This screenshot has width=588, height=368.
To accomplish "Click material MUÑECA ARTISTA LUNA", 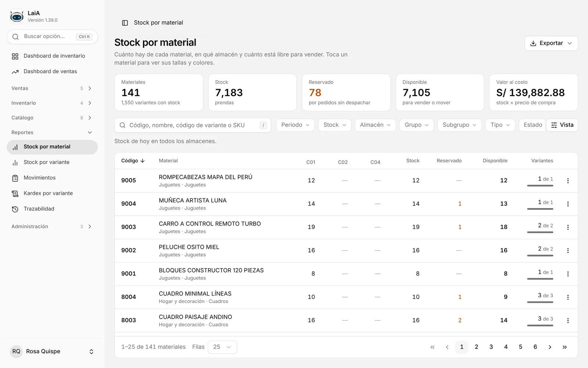I will 193,201.
